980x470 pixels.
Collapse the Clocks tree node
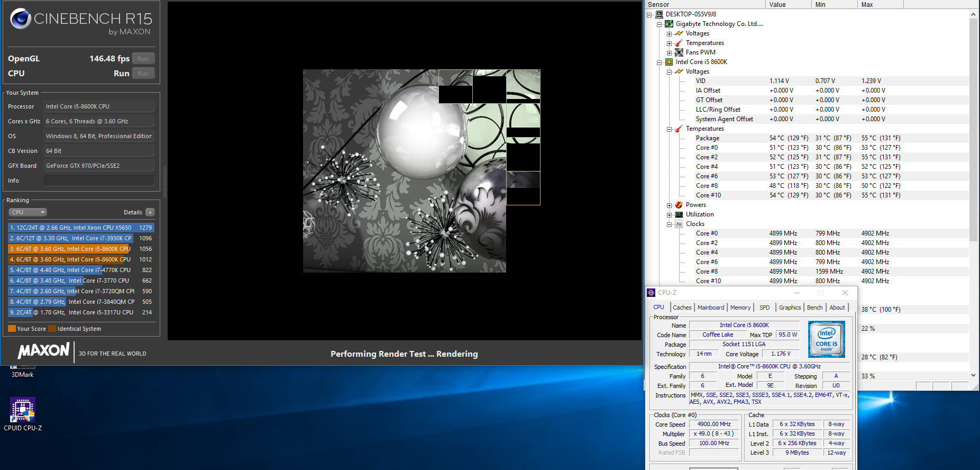[669, 224]
